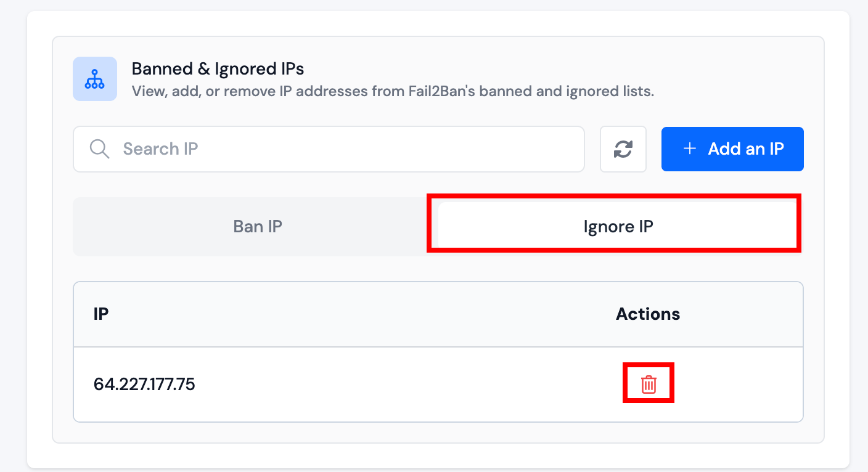868x472 pixels.
Task: Select the row showing 64.227.177.75
Action: pyautogui.click(x=145, y=383)
